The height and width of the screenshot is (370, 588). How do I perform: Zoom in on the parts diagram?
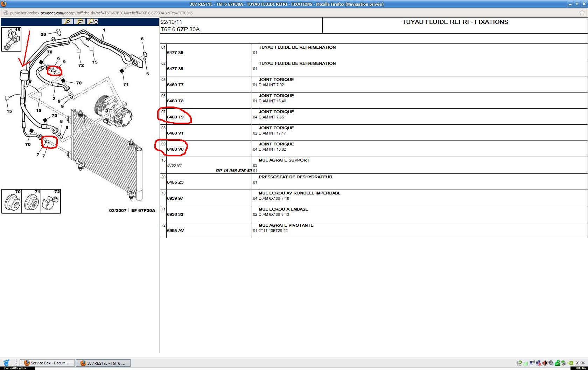pos(67,21)
